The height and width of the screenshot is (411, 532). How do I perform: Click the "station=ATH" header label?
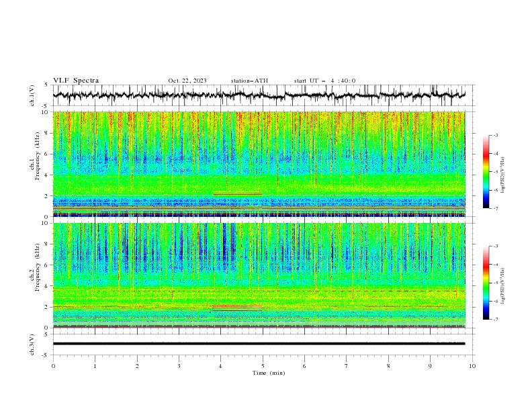pyautogui.click(x=249, y=81)
